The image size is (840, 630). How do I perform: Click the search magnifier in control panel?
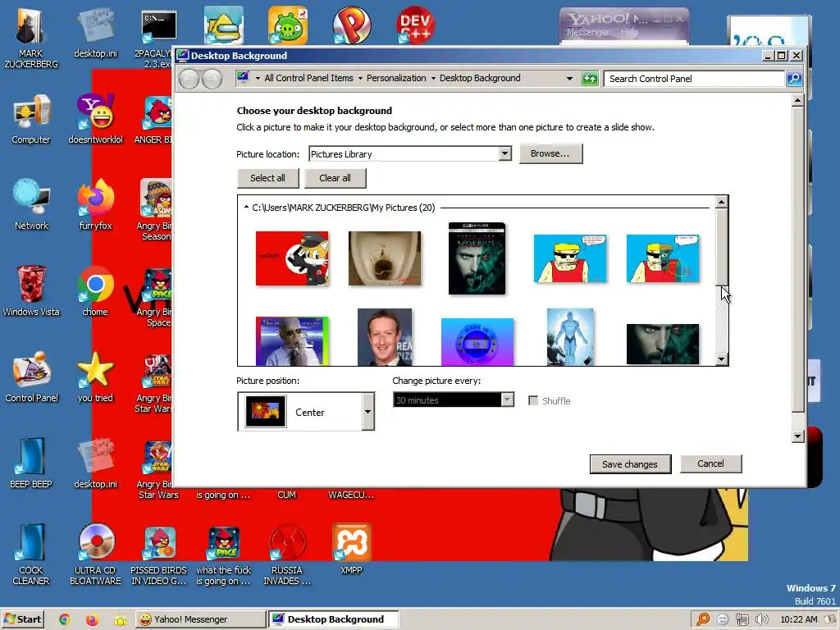pyautogui.click(x=794, y=79)
